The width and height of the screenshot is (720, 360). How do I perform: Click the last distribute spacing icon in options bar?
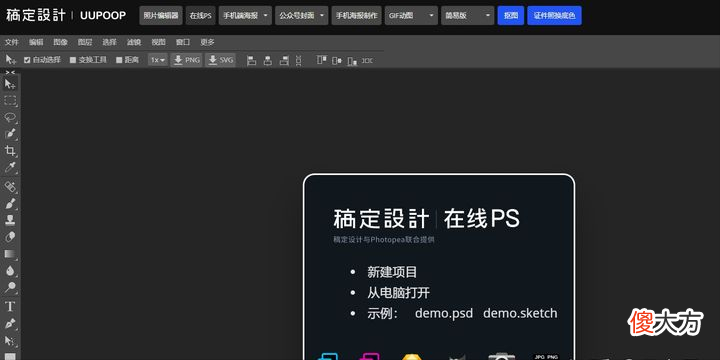367,60
